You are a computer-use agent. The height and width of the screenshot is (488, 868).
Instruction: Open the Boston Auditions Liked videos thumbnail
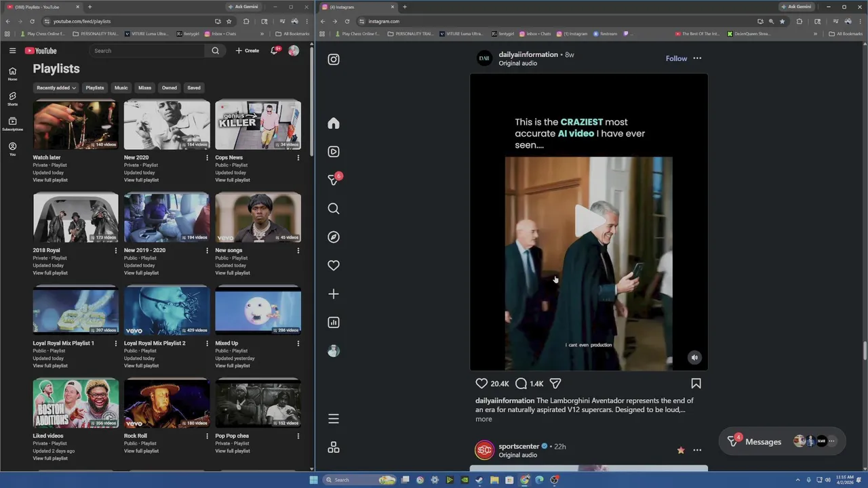pyautogui.click(x=75, y=403)
